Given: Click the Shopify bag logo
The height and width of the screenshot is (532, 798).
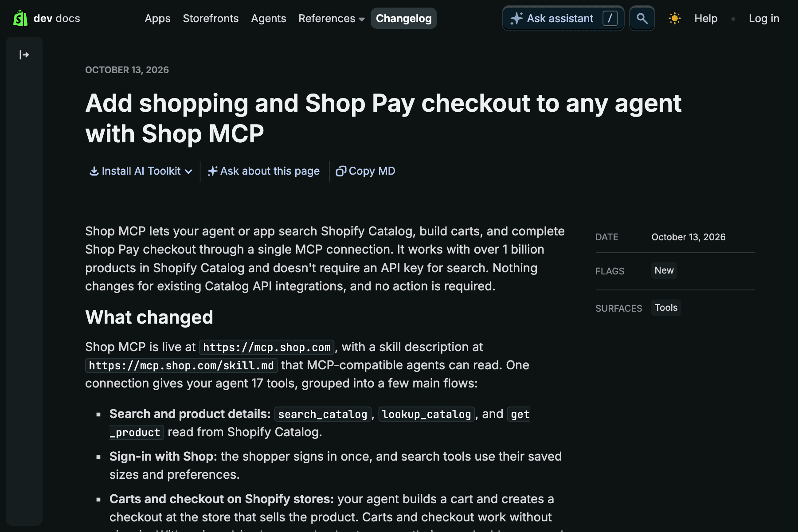Looking at the screenshot, I should (20, 18).
